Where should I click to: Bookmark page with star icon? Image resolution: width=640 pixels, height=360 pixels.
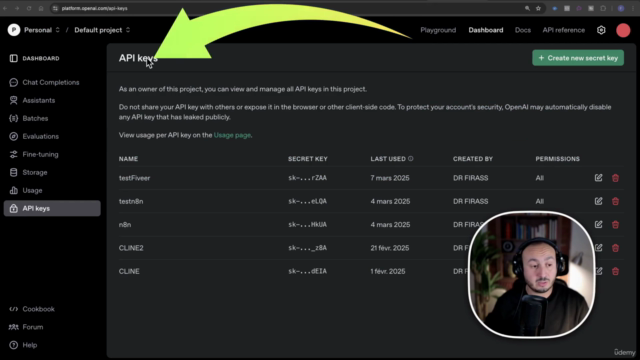click(x=538, y=8)
